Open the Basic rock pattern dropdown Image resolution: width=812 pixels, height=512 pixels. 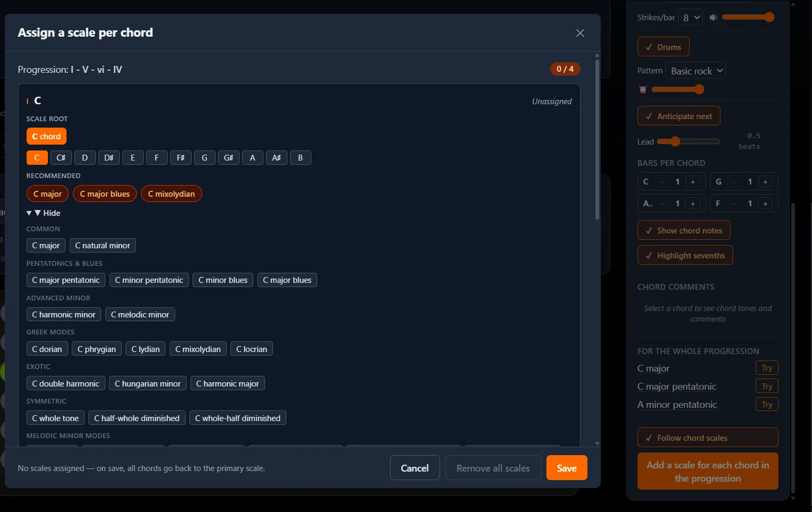[695, 71]
